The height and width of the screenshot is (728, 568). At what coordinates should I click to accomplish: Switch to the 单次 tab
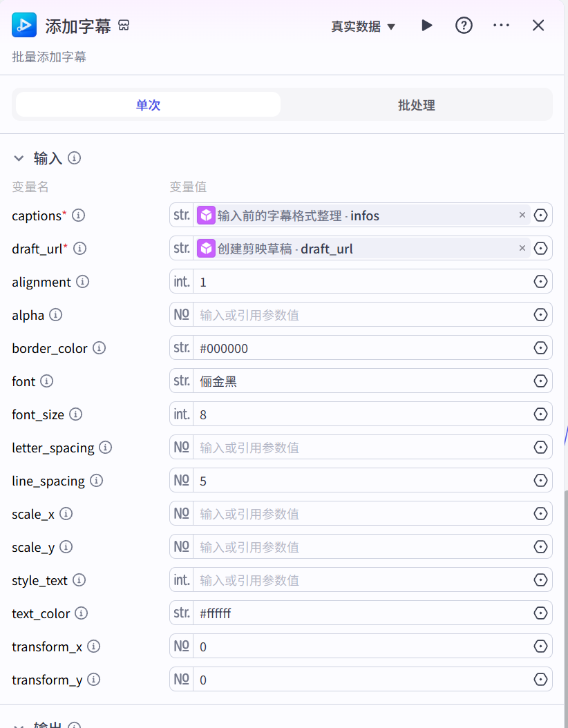click(x=148, y=104)
